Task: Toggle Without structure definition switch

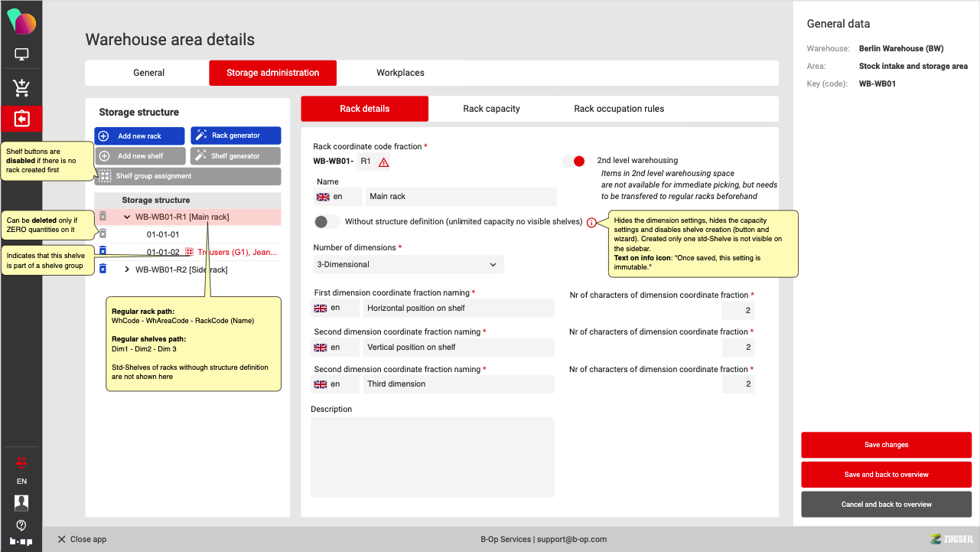Action: pos(327,222)
